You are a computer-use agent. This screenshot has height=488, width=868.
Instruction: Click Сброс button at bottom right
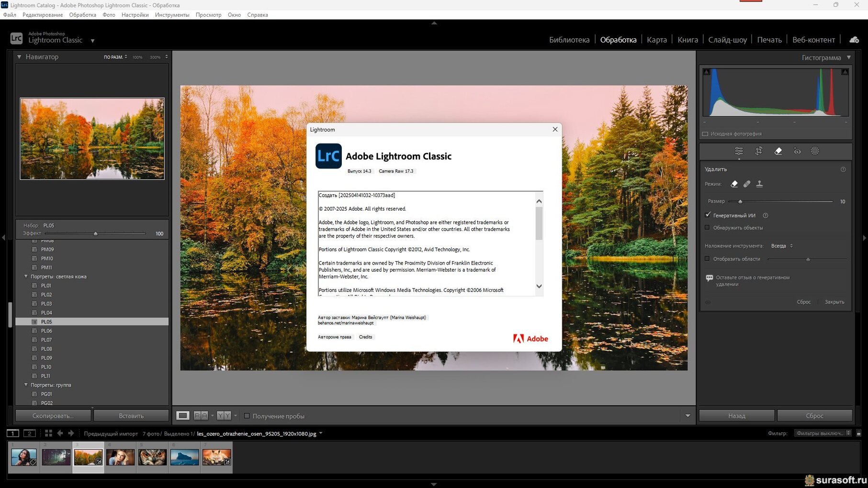pos(814,416)
